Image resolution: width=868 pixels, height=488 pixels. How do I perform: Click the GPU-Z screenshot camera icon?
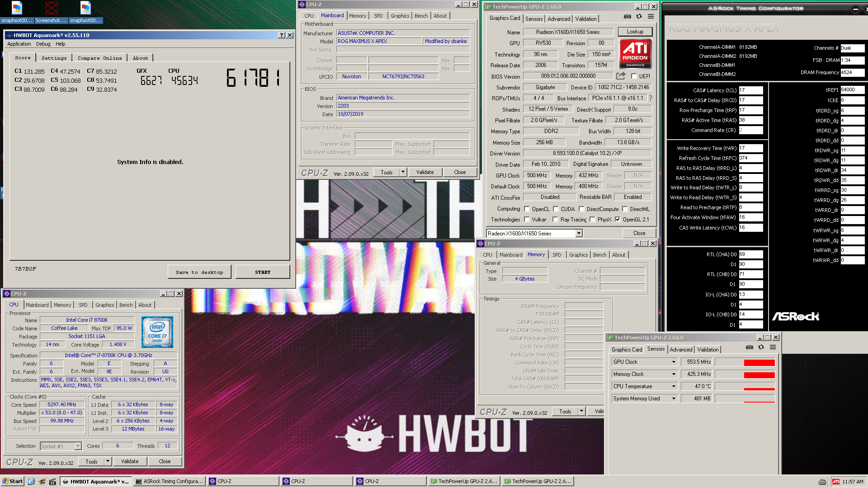coord(627,16)
